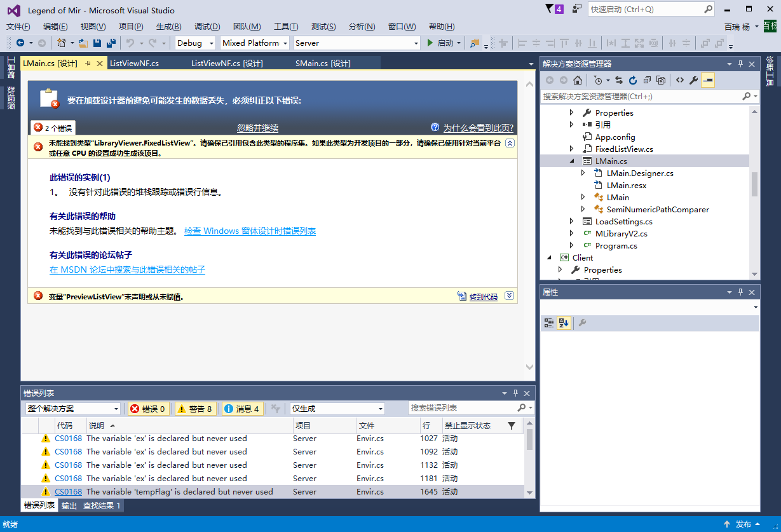Toggle Alphabetical sort in Properties panel
The height and width of the screenshot is (532, 781).
pos(564,323)
